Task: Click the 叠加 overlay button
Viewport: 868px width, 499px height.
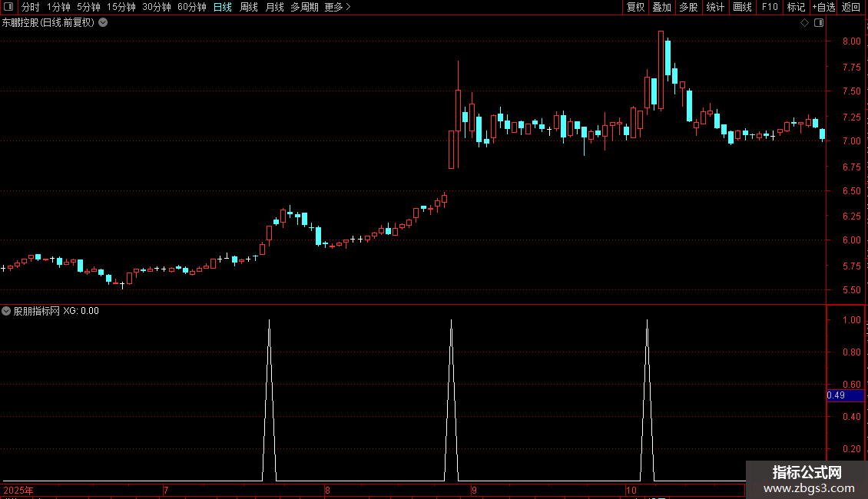Action: (661, 7)
